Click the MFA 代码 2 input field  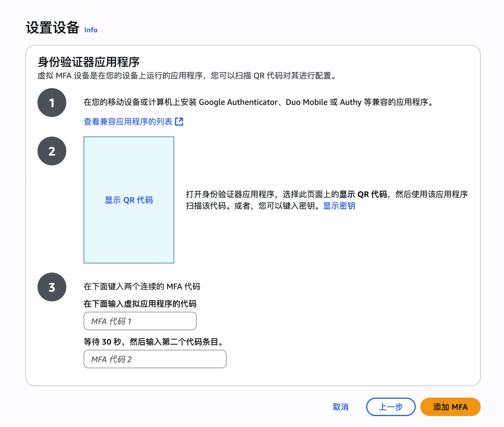pyautogui.click(x=155, y=359)
